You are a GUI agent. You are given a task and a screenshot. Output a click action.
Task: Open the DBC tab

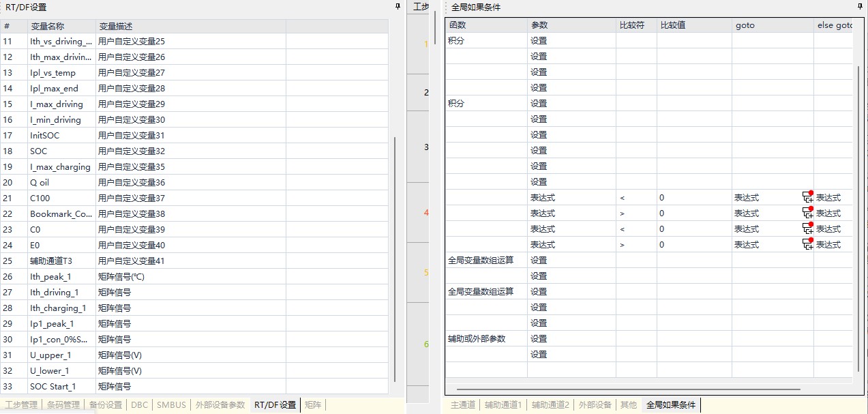(139, 404)
